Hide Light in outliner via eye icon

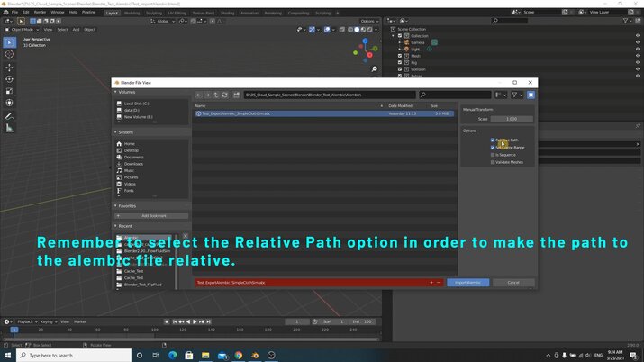pos(638,49)
